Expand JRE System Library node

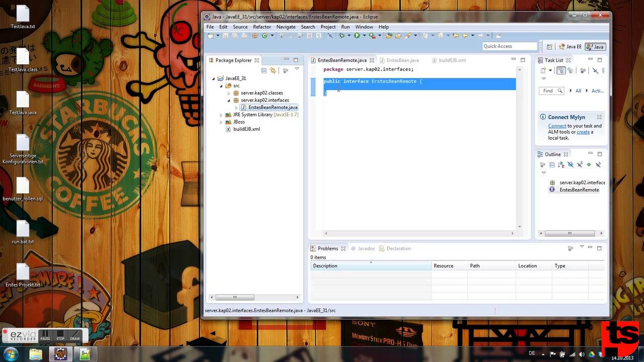(x=221, y=115)
